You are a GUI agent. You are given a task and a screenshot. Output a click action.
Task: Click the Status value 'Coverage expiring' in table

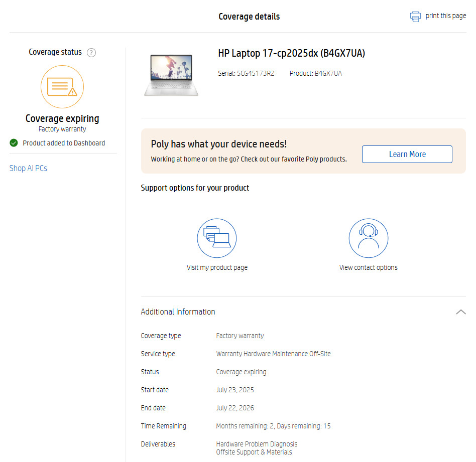241,372
